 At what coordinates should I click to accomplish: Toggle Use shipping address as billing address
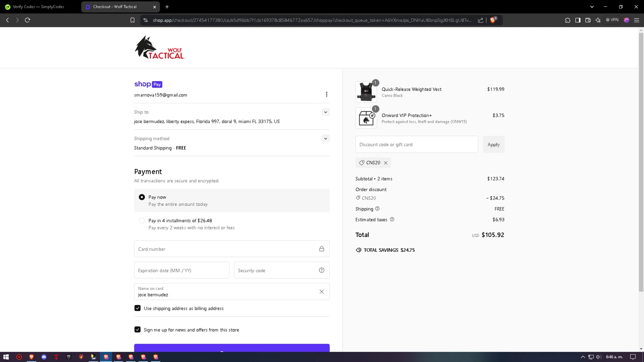[x=137, y=308]
